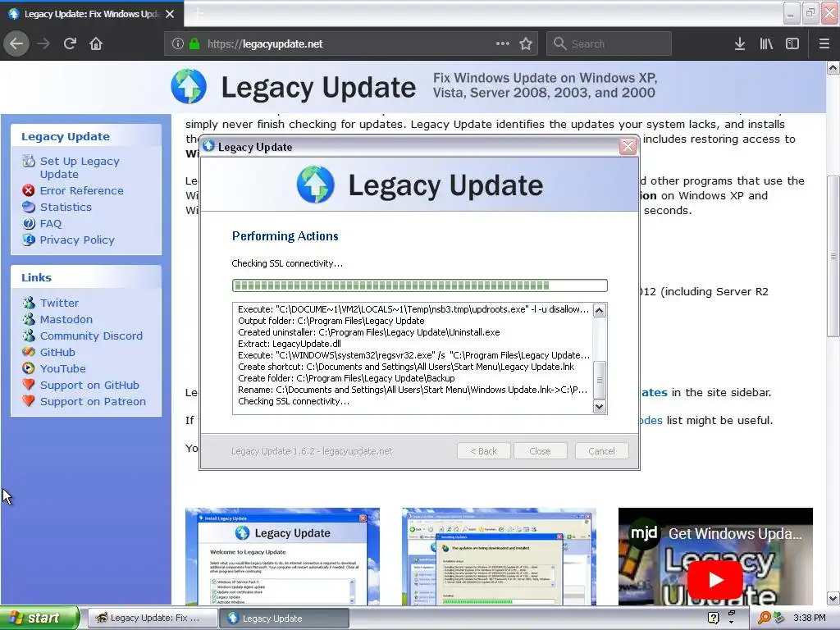This screenshot has width=840, height=630.
Task: Open the Support on GitHub link
Action: point(89,386)
